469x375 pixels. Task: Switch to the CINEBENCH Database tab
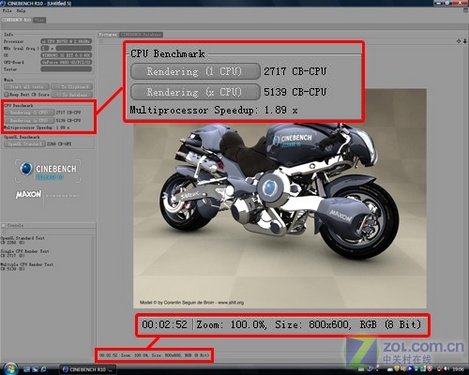coord(141,34)
